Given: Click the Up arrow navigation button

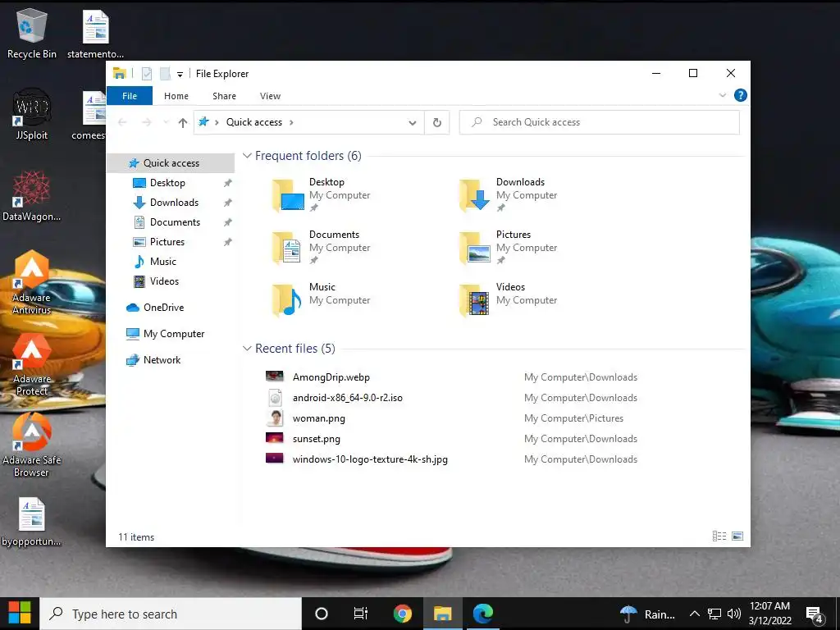Looking at the screenshot, I should click(x=183, y=123).
